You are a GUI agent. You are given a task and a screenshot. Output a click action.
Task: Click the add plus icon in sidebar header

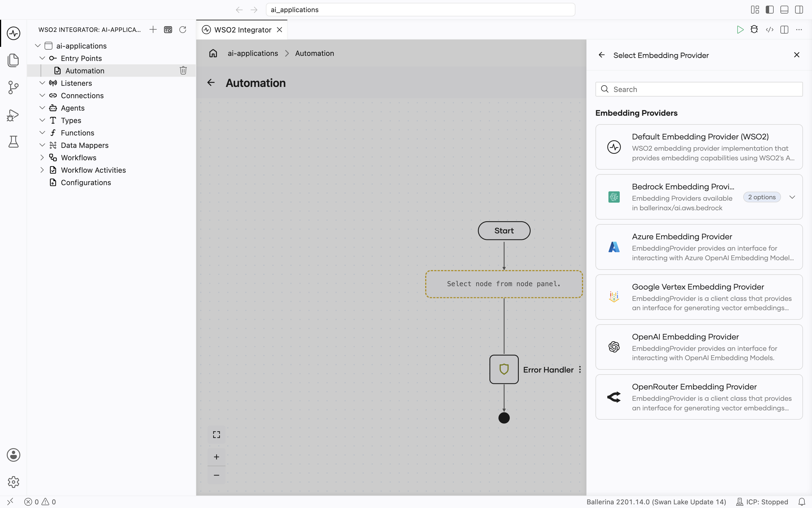tap(153, 30)
